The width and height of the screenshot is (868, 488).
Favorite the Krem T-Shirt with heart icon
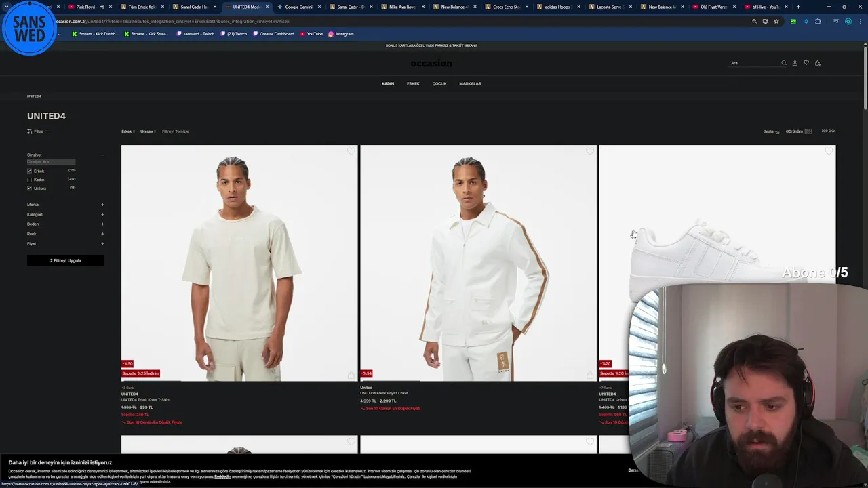[351, 151]
